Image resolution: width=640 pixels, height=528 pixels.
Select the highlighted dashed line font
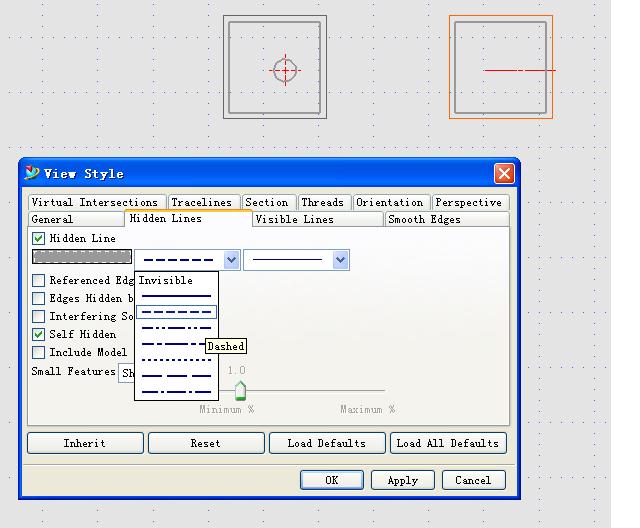pos(176,312)
